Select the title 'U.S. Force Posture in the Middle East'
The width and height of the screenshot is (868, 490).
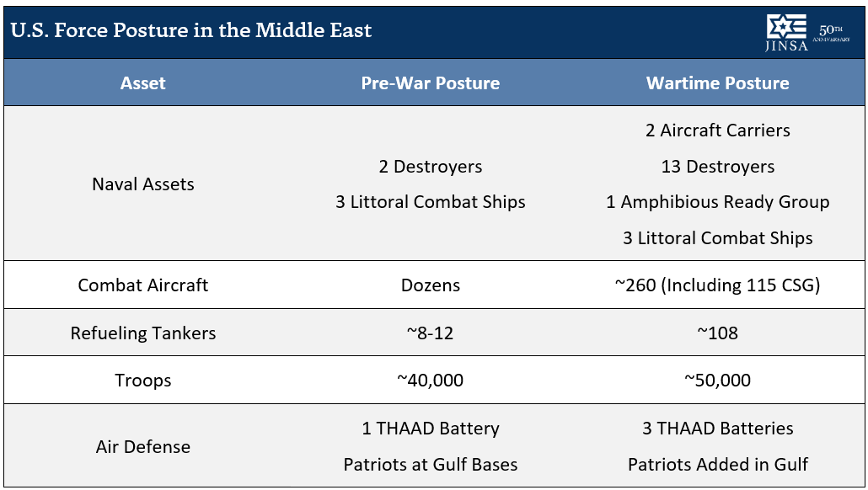point(191,30)
